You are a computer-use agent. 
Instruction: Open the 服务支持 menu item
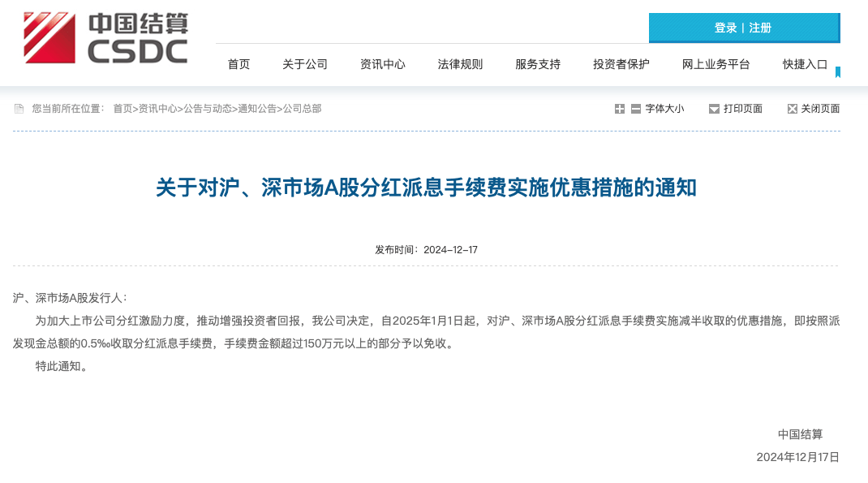538,64
